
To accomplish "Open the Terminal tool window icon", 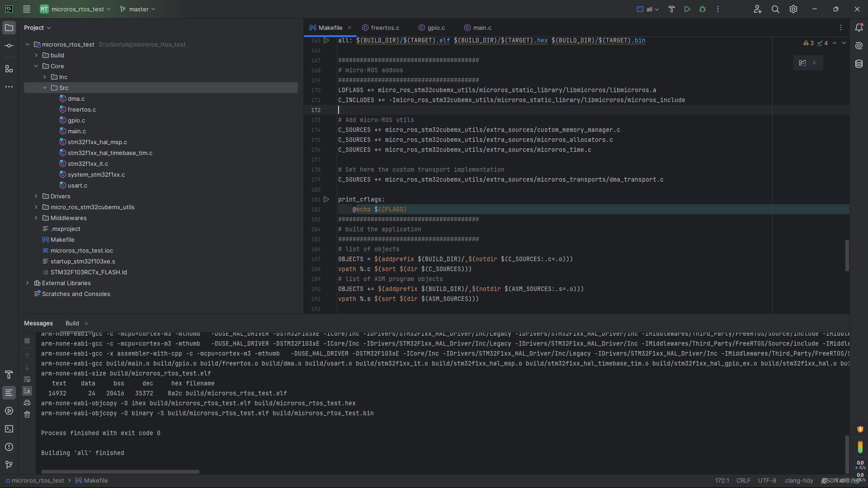I will pos(9,429).
